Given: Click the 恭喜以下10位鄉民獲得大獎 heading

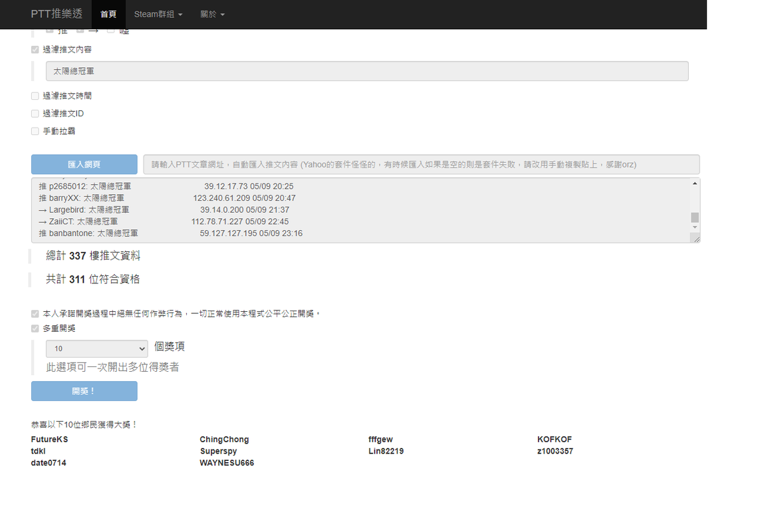Looking at the screenshot, I should click(84, 425).
